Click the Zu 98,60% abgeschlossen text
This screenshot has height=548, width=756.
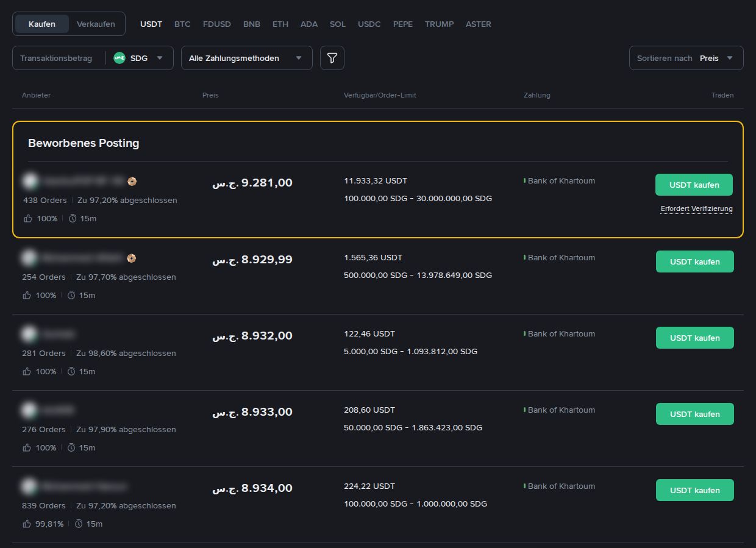[126, 354]
